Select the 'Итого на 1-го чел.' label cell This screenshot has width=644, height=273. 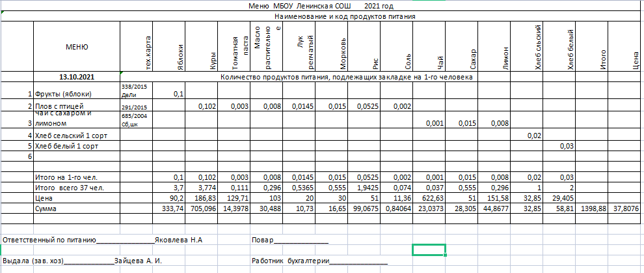pos(68,177)
